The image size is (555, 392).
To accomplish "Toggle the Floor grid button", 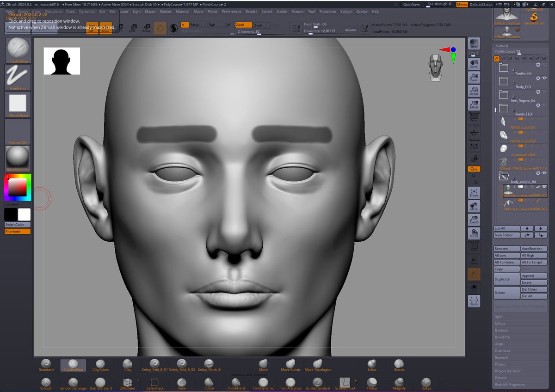I will [x=474, y=130].
